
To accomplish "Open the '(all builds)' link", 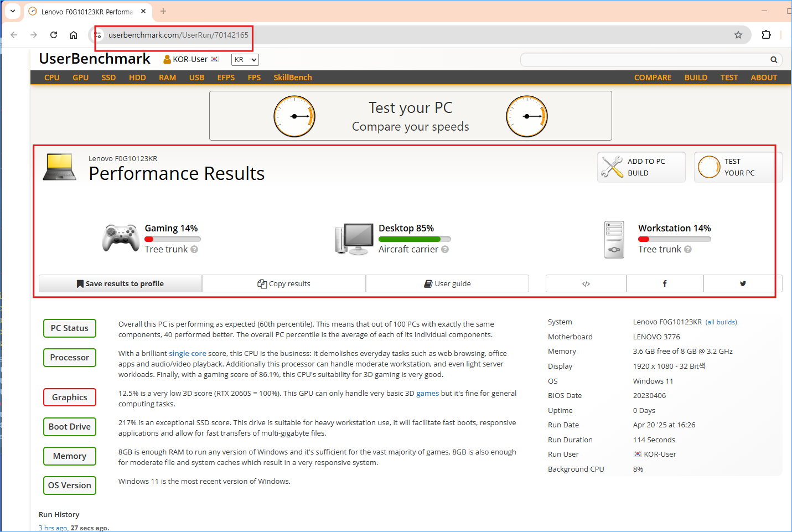I will point(721,322).
